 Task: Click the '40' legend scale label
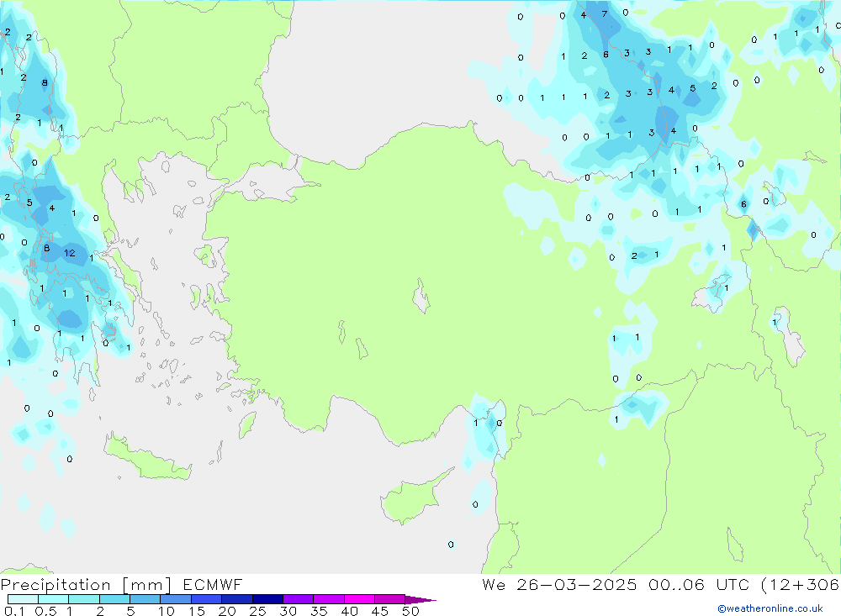pos(350,611)
